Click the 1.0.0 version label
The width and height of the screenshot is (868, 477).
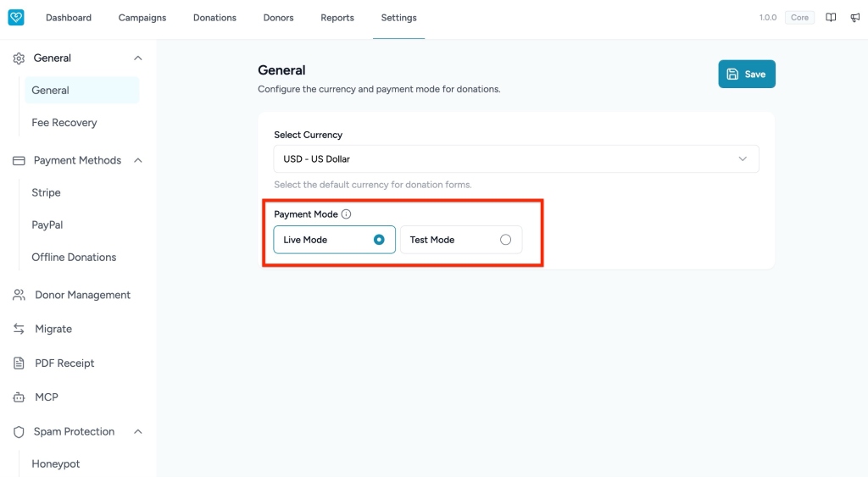[x=768, y=18]
